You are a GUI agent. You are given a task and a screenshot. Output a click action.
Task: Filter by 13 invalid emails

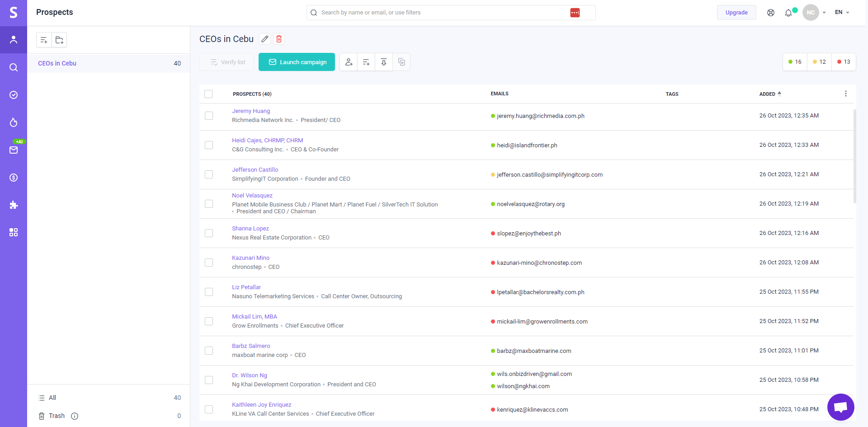(844, 62)
